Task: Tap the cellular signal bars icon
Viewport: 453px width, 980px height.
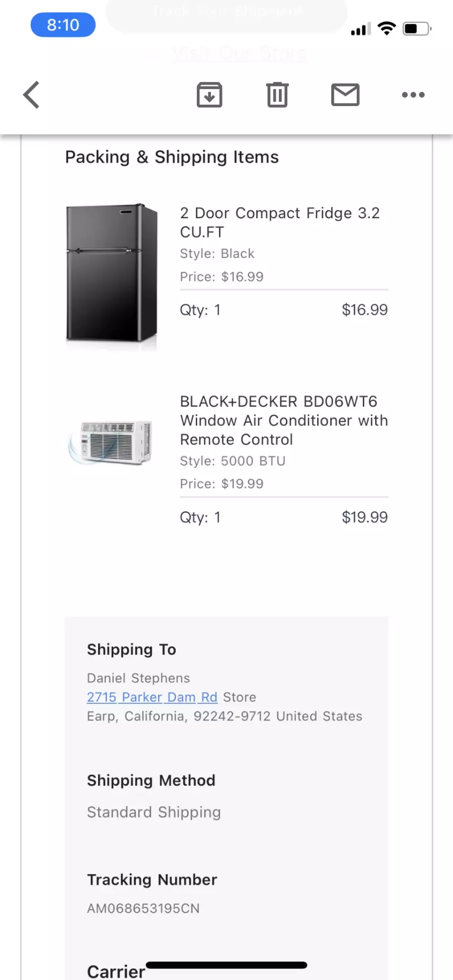Action: coord(360,29)
